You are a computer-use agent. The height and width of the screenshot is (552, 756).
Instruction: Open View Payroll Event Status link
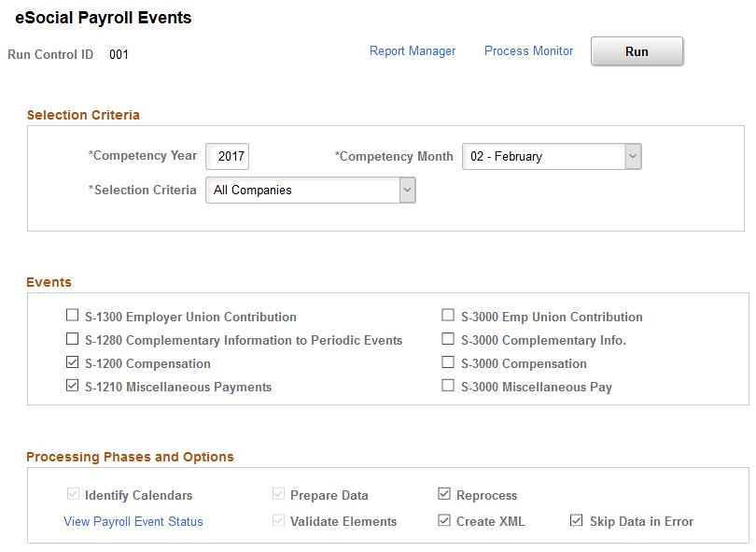(133, 521)
